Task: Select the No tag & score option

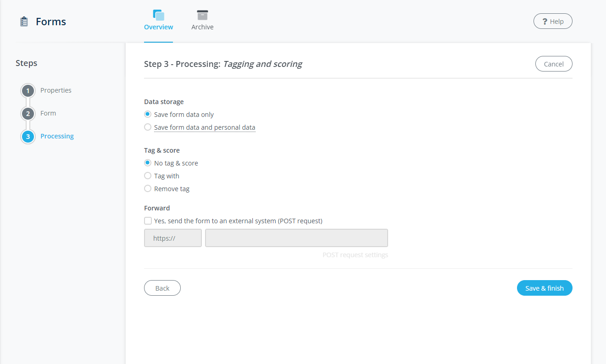Action: click(x=148, y=163)
